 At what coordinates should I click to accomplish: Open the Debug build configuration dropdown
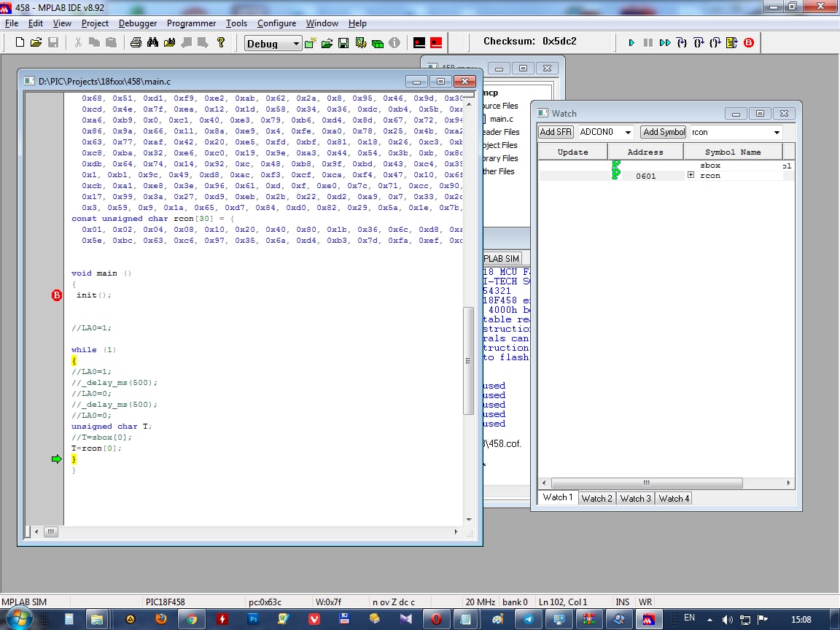pos(296,44)
